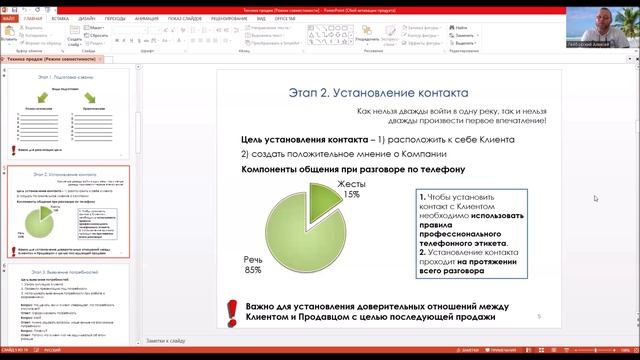This screenshot has height=360, width=640.
Task: Switch to the Главная ribbon tab
Action: (33, 18)
